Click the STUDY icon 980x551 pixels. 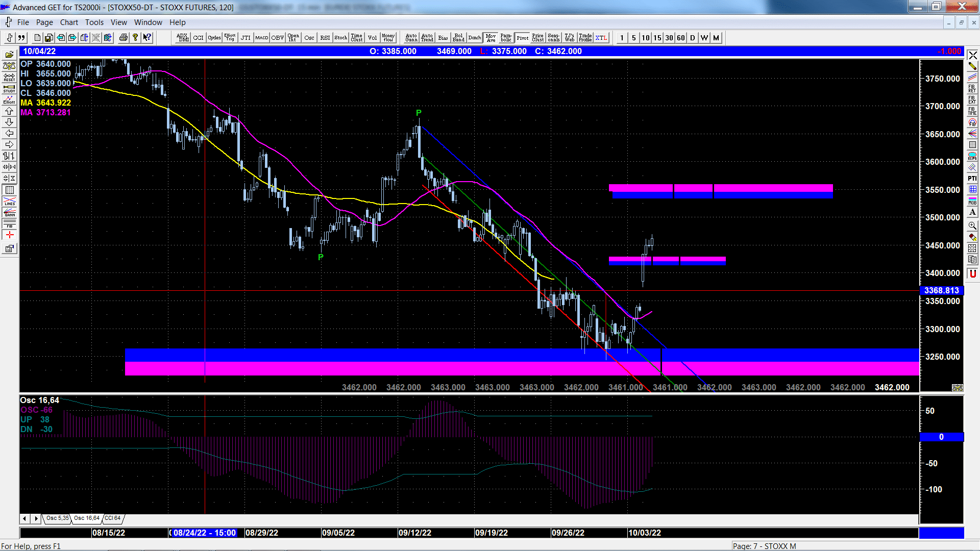pos(9,88)
